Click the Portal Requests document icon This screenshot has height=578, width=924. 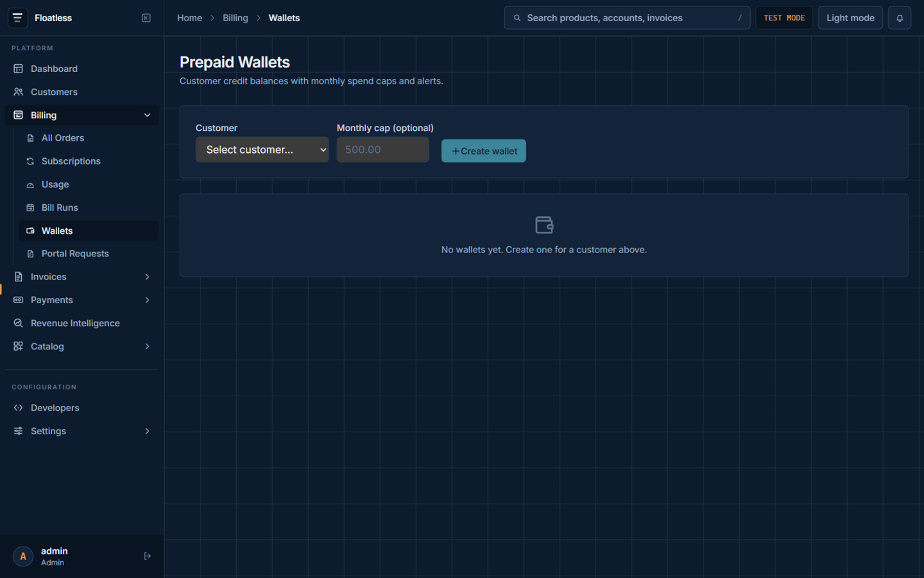tap(30, 254)
